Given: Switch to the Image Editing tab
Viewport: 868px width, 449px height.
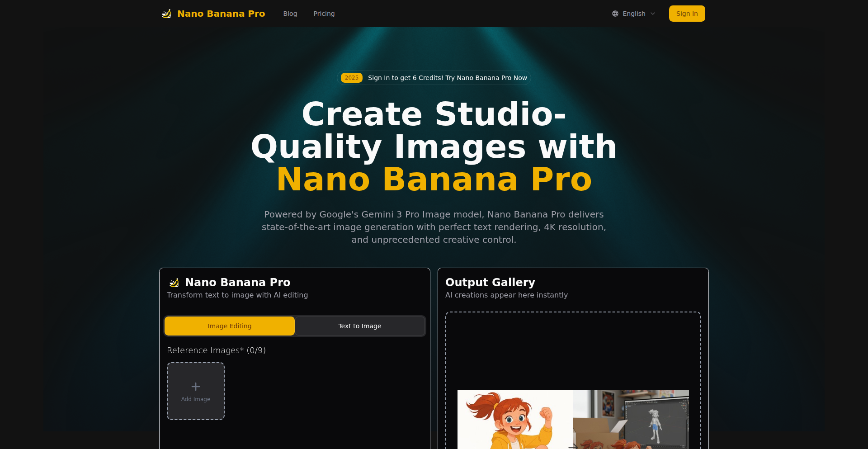Looking at the screenshot, I should pos(230,326).
